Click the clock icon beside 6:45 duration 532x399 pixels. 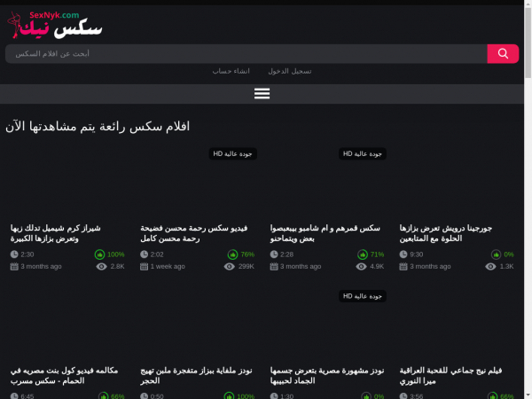pyautogui.click(x=13, y=396)
